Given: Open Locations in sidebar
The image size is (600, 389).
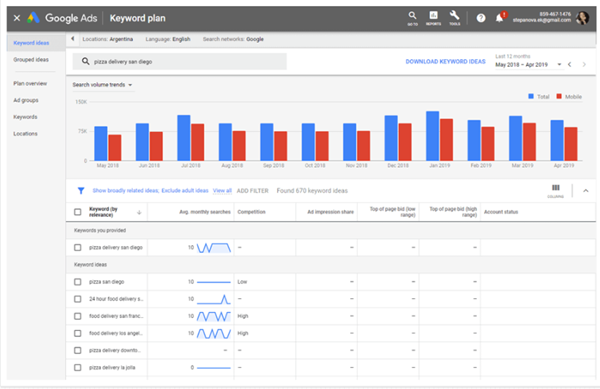Looking at the screenshot, I should click(25, 134).
